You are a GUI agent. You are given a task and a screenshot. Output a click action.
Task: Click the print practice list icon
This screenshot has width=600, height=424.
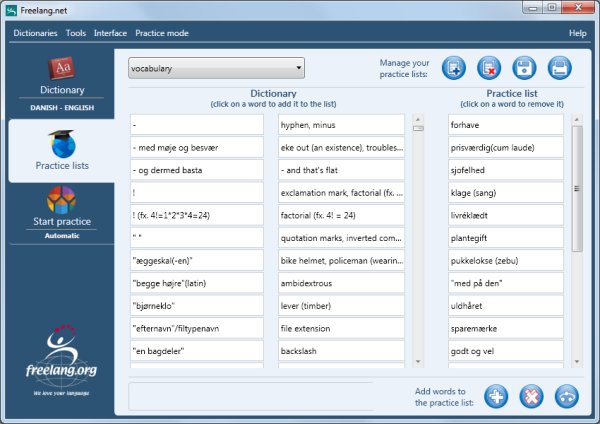(x=559, y=68)
